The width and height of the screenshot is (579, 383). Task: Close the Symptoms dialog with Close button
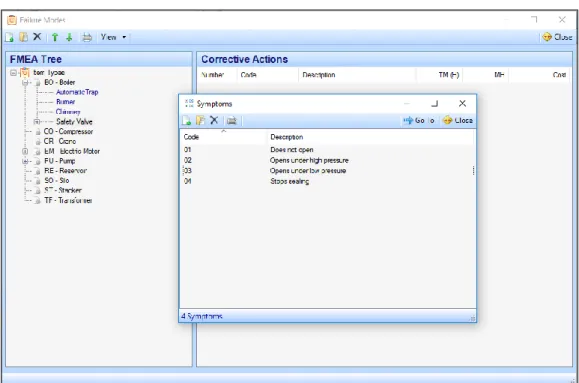point(458,120)
